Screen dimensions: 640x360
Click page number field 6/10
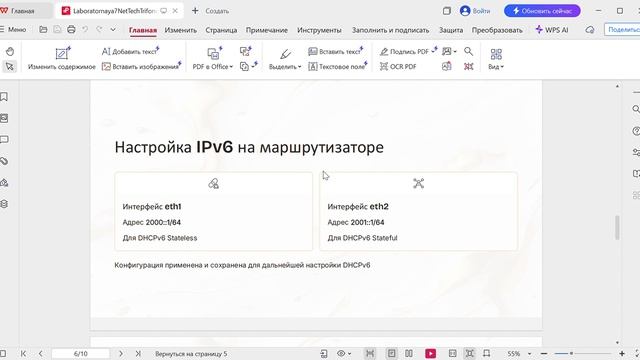pos(80,353)
